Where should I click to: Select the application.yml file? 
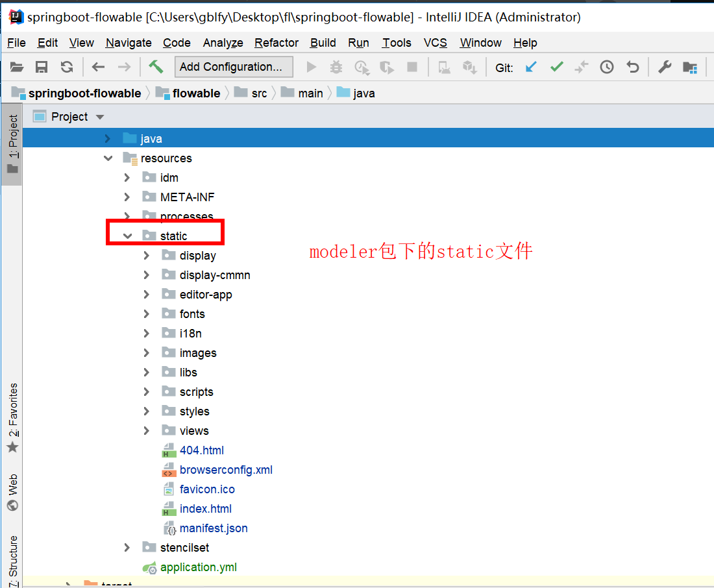198,567
